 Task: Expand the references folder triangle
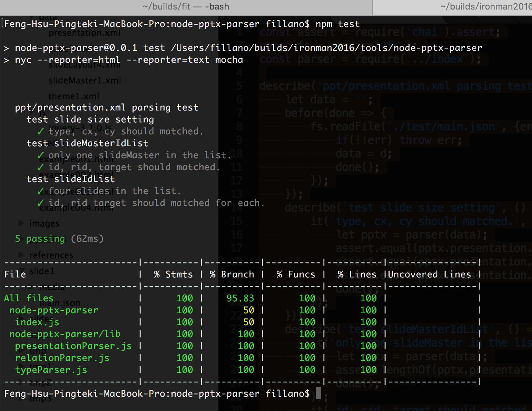pos(21,254)
